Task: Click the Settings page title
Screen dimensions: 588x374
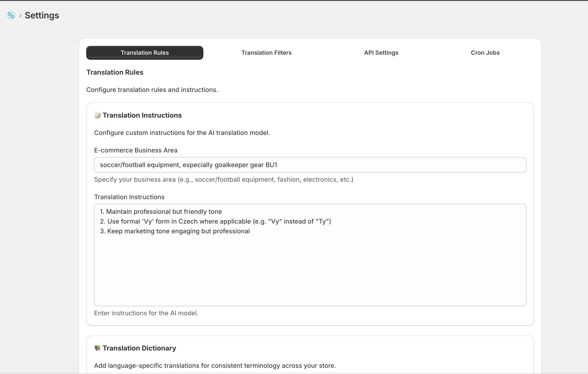Action: coord(42,15)
